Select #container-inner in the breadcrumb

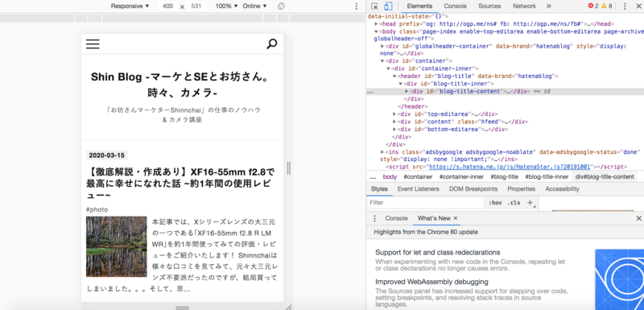point(461,177)
